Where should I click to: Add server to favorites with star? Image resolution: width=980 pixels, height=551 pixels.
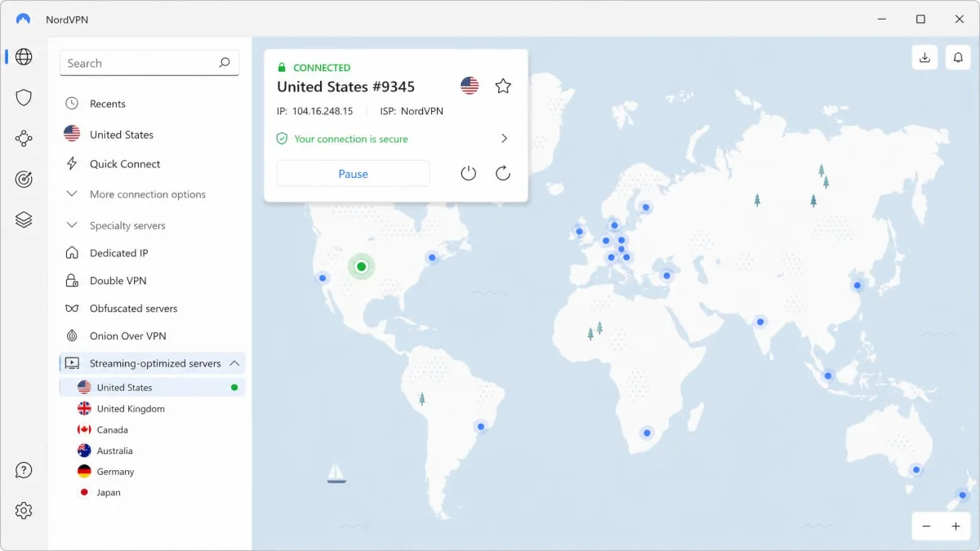(503, 86)
